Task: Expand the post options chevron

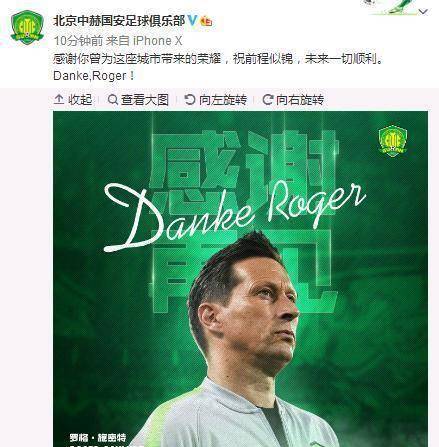Action: [423, 12]
